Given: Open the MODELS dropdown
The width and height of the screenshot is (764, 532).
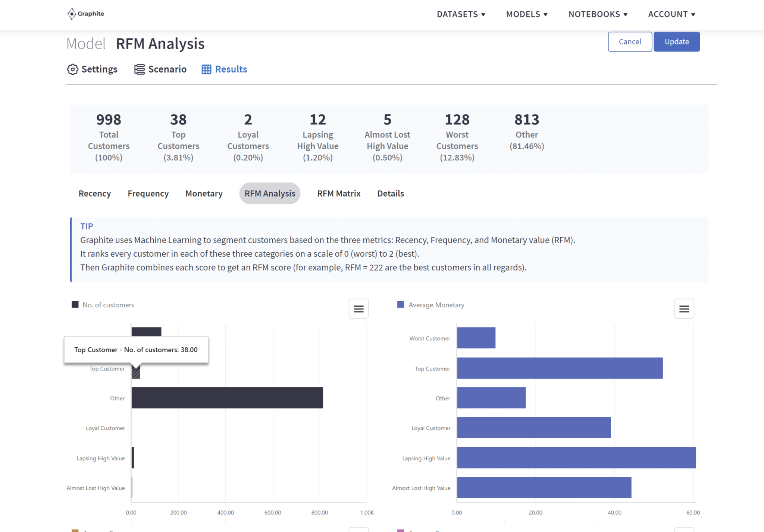Looking at the screenshot, I should (x=527, y=14).
